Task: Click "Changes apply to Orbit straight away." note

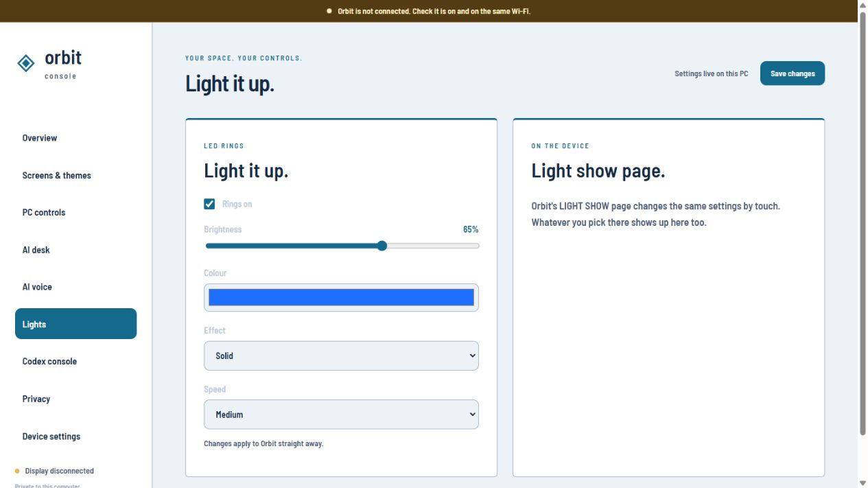Action: click(x=263, y=443)
